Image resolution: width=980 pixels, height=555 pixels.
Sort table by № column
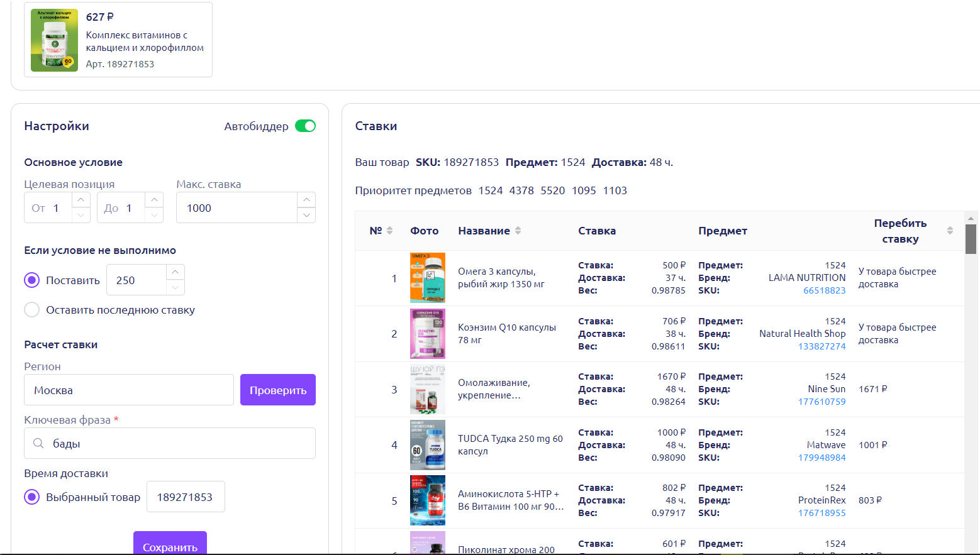coord(389,231)
